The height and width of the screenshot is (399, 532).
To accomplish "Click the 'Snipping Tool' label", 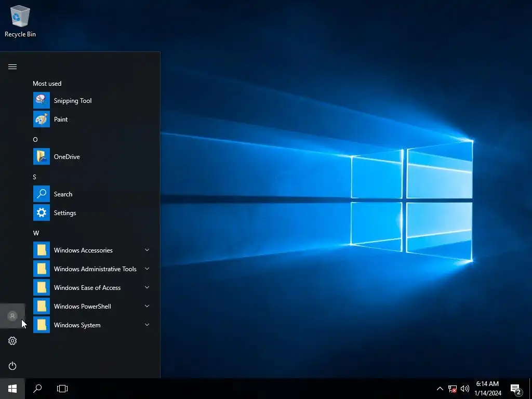I will click(x=73, y=101).
